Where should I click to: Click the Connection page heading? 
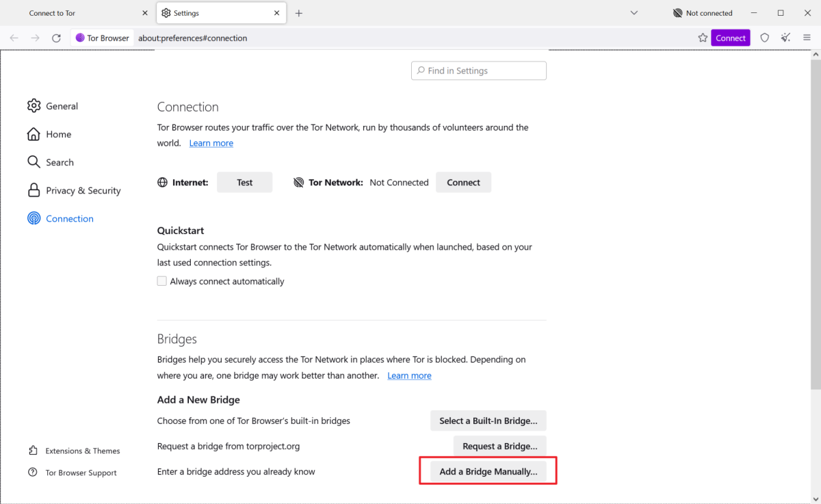[188, 107]
